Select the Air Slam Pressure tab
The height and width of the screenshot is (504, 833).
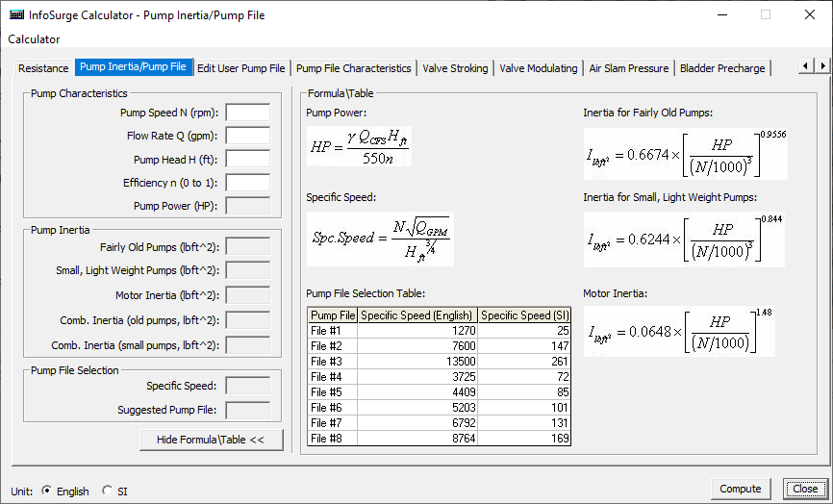629,68
